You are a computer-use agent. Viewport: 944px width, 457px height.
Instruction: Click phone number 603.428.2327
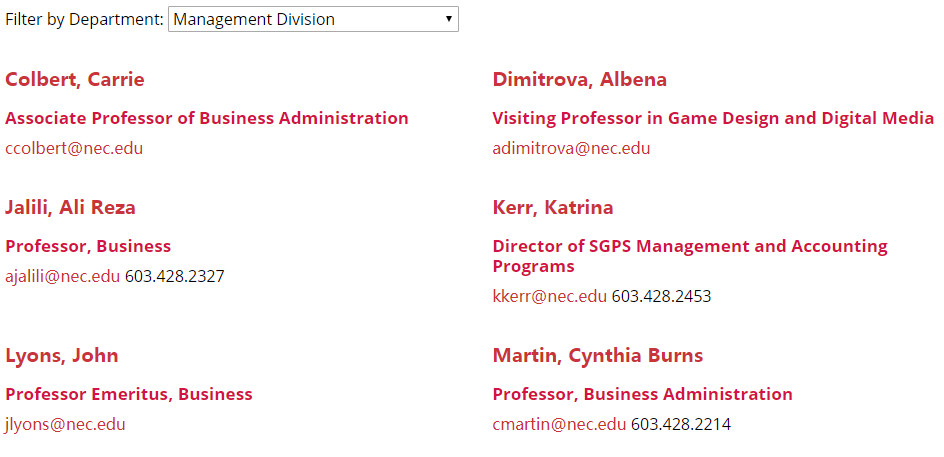[x=175, y=276]
